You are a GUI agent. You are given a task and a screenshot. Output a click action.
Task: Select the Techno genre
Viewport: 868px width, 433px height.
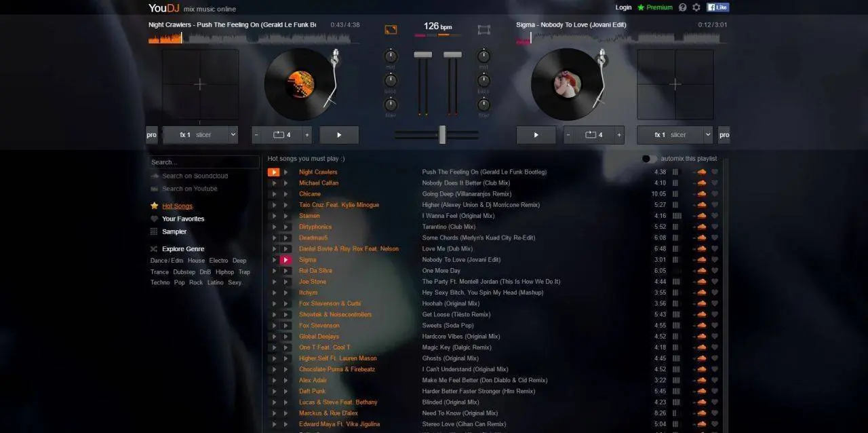coord(160,283)
